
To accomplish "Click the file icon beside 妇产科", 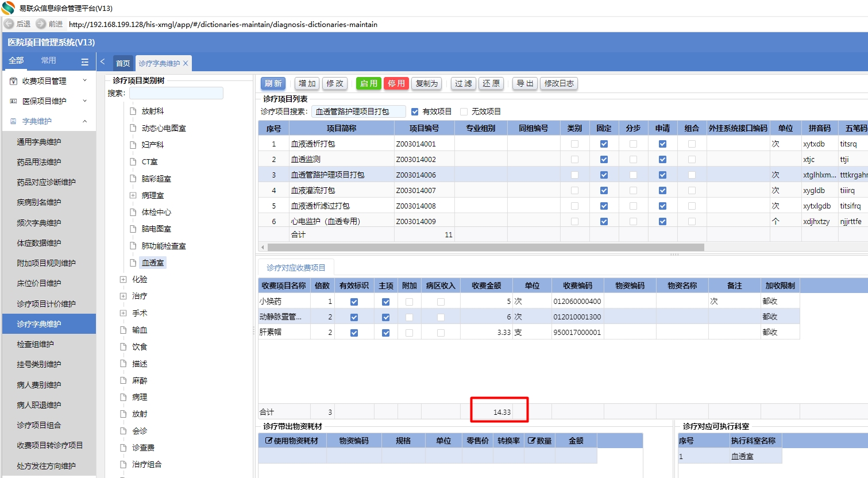I will click(133, 145).
